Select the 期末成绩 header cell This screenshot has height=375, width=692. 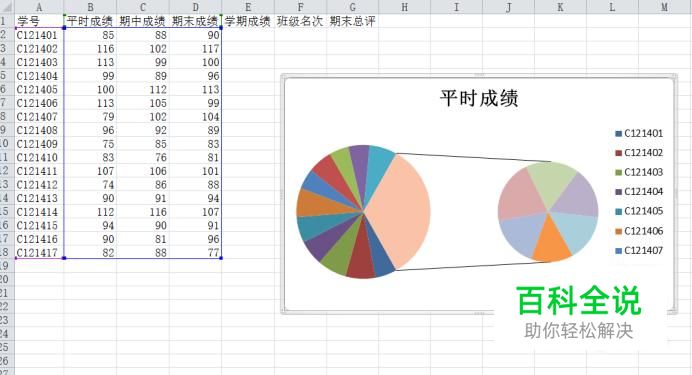pyautogui.click(x=195, y=21)
